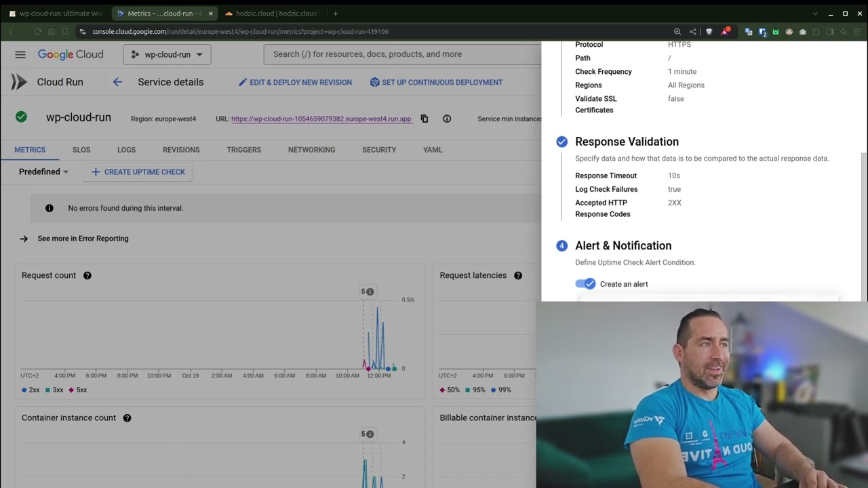The height and width of the screenshot is (488, 868).
Task: Toggle the 5xx series in Request count legend
Action: pos(78,390)
